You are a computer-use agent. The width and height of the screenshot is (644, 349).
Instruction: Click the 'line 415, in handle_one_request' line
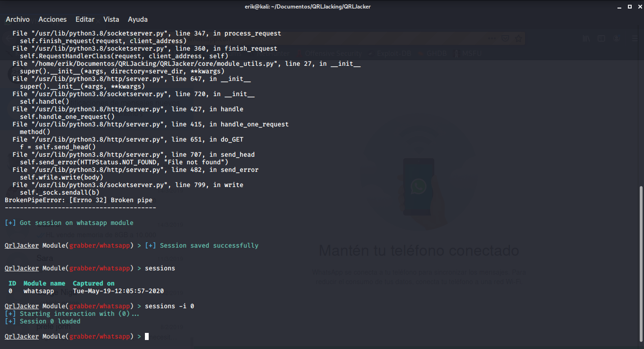click(151, 124)
